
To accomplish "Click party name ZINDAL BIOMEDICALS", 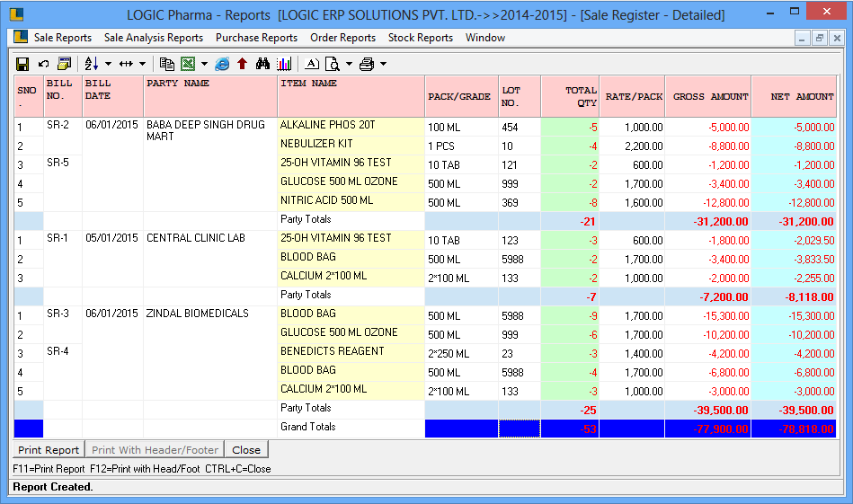I will pos(197,314).
